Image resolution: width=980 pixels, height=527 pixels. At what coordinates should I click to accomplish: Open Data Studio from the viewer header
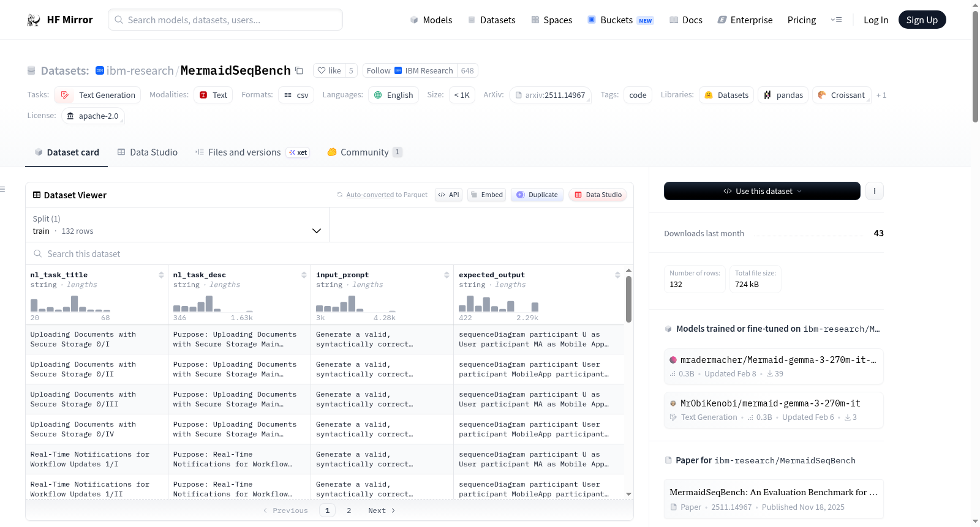click(x=598, y=195)
